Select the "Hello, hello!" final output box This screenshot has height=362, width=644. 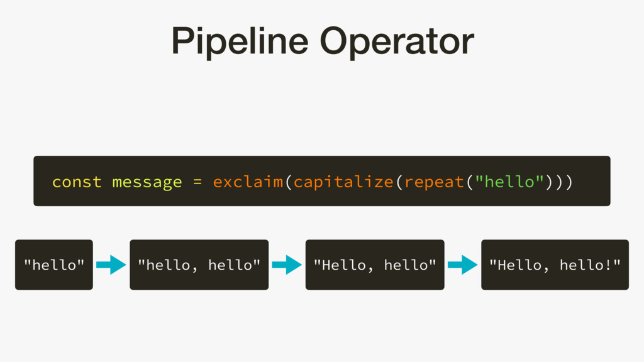(555, 265)
